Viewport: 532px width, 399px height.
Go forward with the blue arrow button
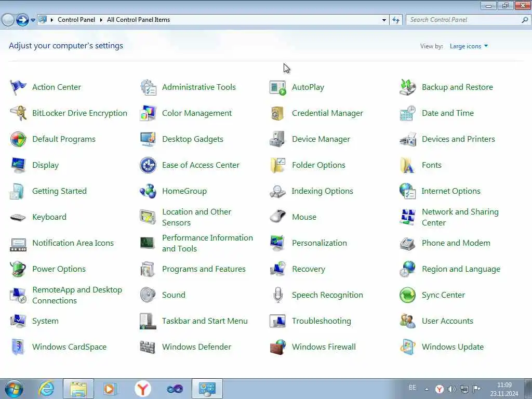tap(22, 20)
